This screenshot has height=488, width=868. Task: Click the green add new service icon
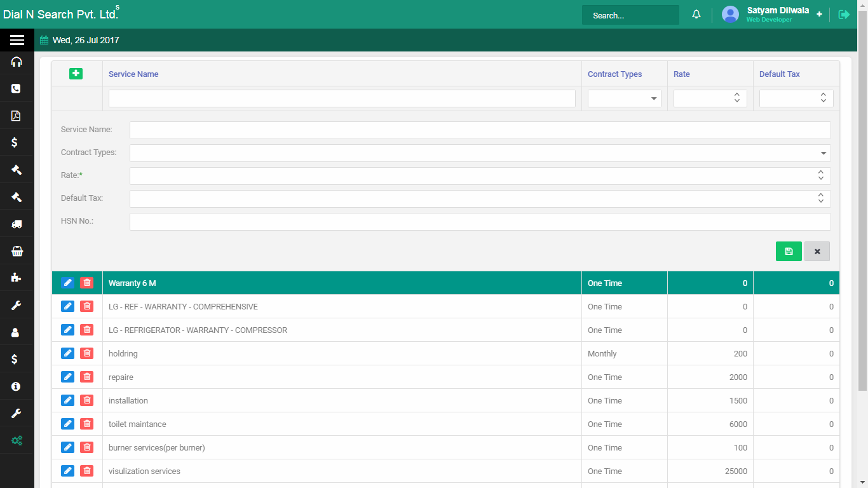76,74
